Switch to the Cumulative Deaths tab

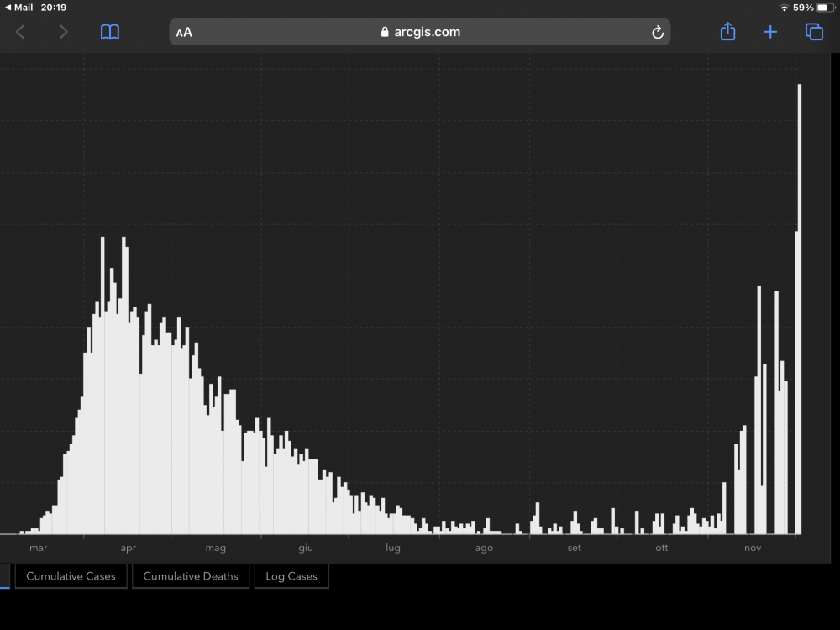point(191,576)
